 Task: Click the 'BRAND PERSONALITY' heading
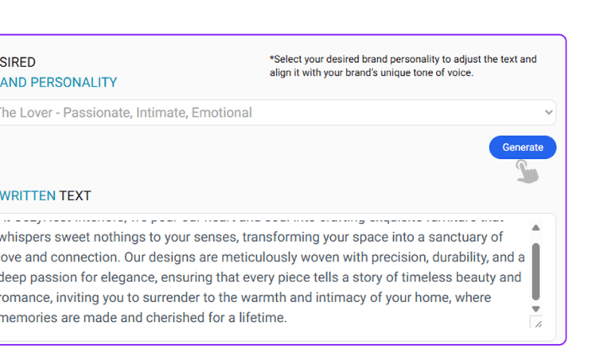point(60,82)
